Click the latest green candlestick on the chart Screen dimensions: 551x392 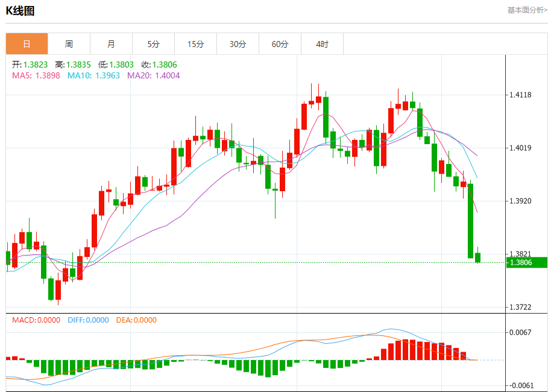(x=478, y=258)
